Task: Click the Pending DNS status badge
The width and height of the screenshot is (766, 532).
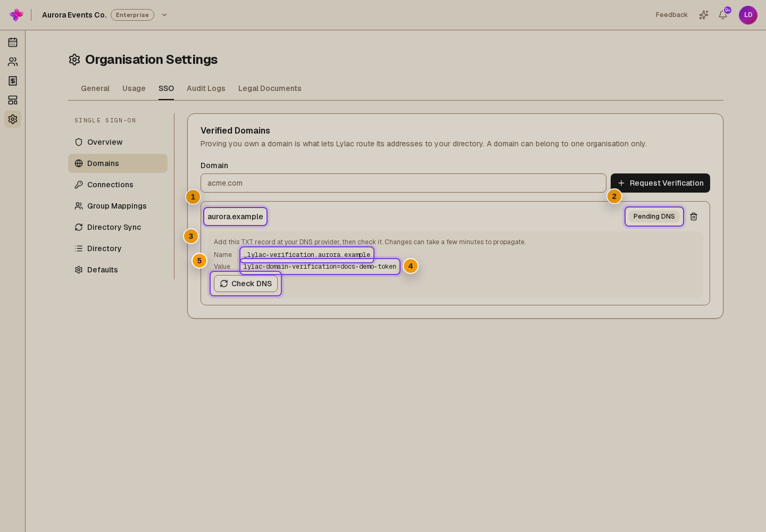Action: [x=654, y=217]
